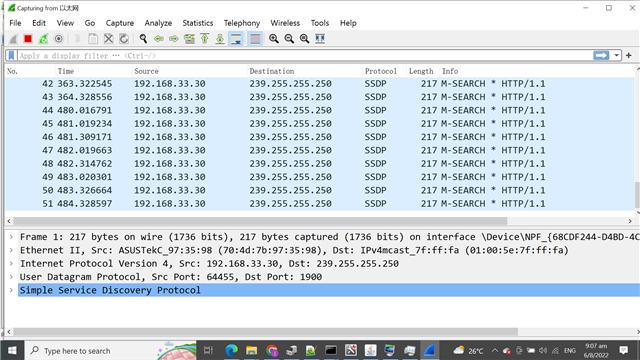Click the close capture file X icon
This screenshot has height=360, width=640.
tap(109, 39)
